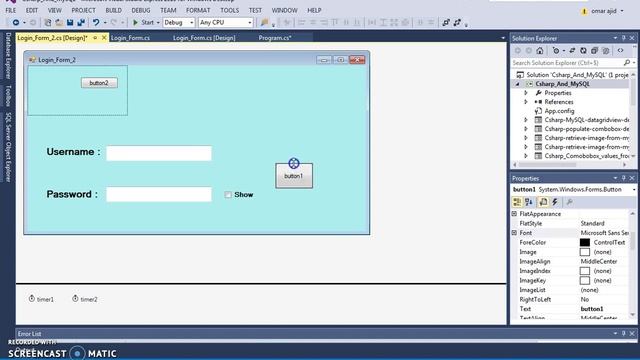This screenshot has height=360, width=640.
Task: Open the FORMAT menu
Action: click(x=198, y=10)
